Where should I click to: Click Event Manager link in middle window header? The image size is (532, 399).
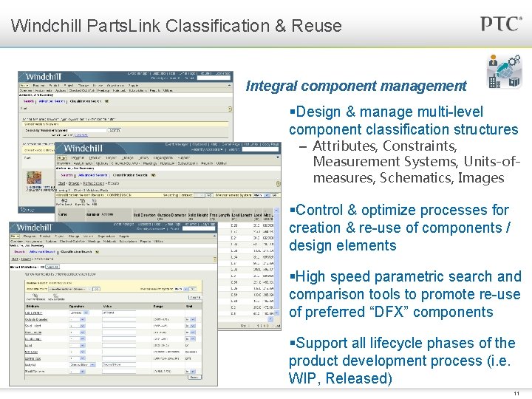click(x=177, y=144)
